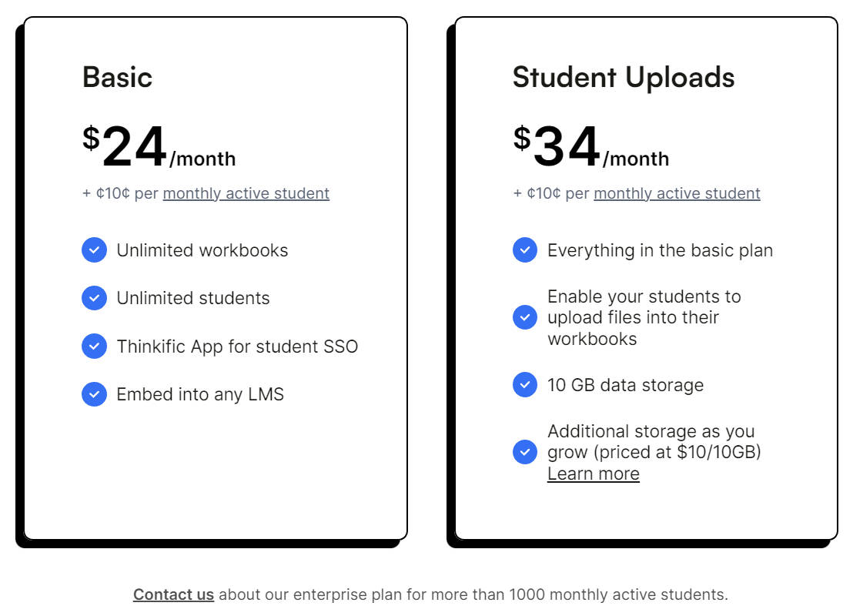
Task: Open the monthly active student link under Student Uploads
Action: coord(676,193)
